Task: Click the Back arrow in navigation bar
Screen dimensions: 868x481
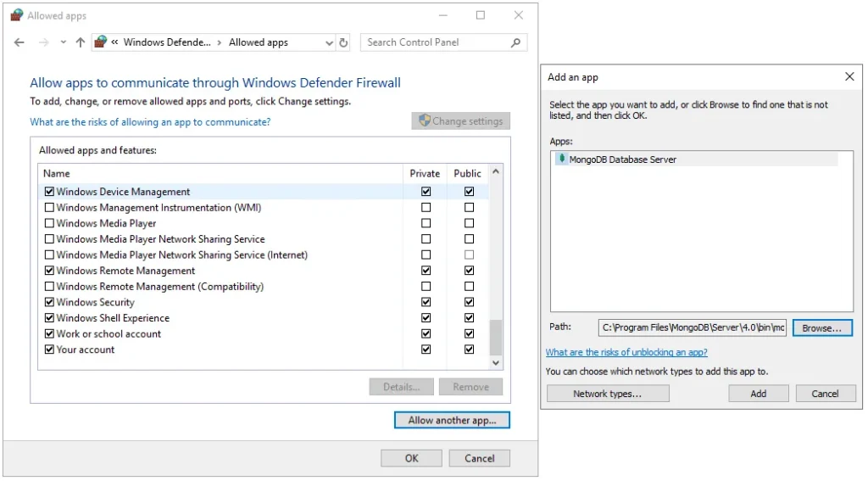Action: click(19, 42)
